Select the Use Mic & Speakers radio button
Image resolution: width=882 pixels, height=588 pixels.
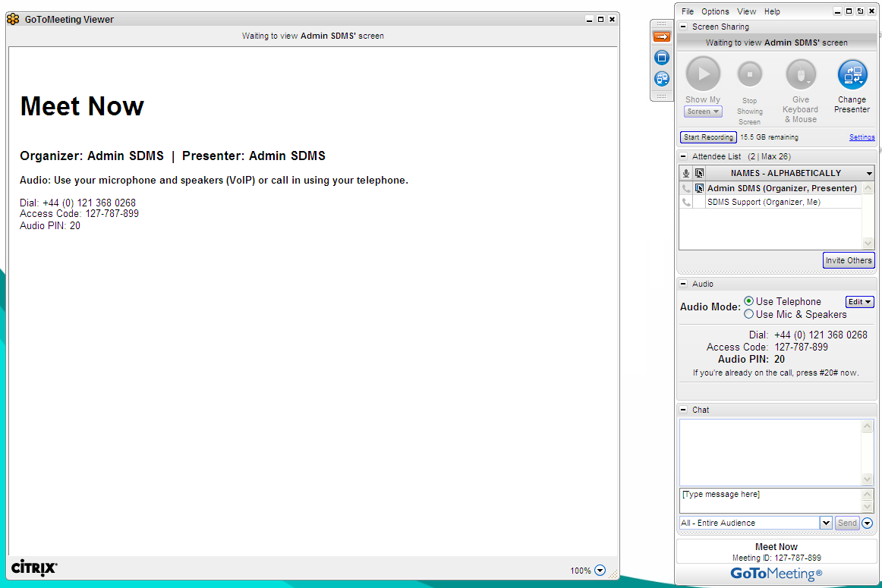[x=748, y=314]
